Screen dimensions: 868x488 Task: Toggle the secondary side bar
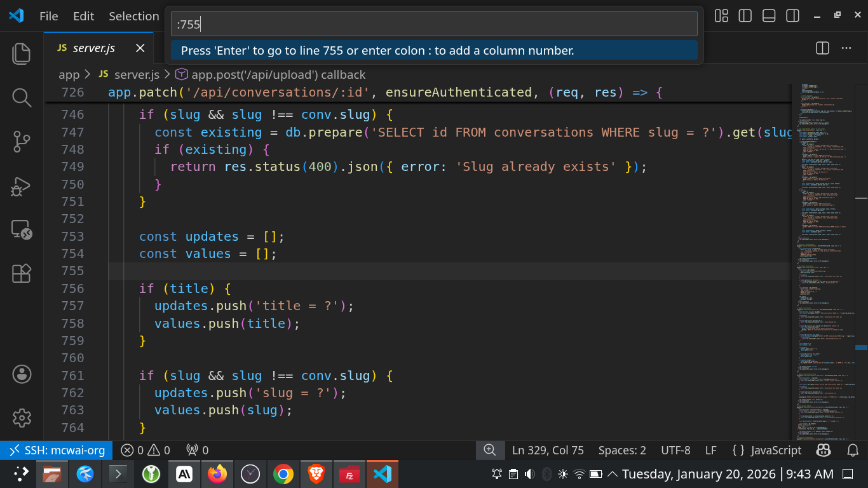[x=792, y=16]
